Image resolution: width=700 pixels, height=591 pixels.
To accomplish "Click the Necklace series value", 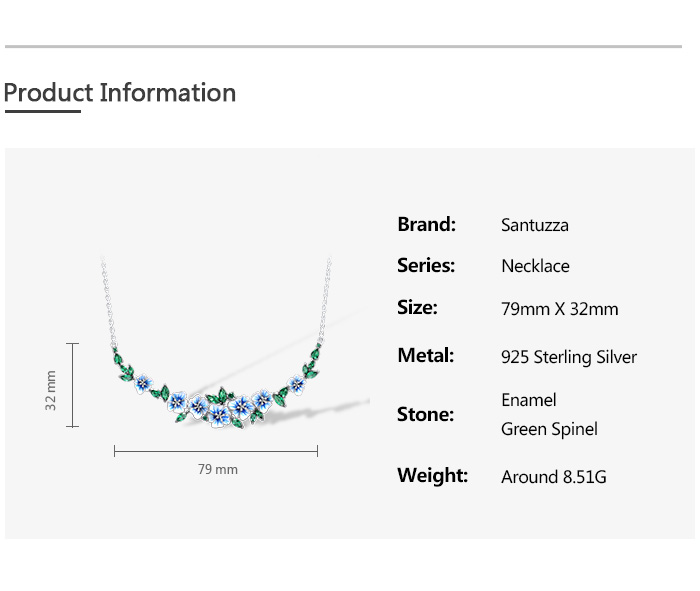I will [535, 266].
